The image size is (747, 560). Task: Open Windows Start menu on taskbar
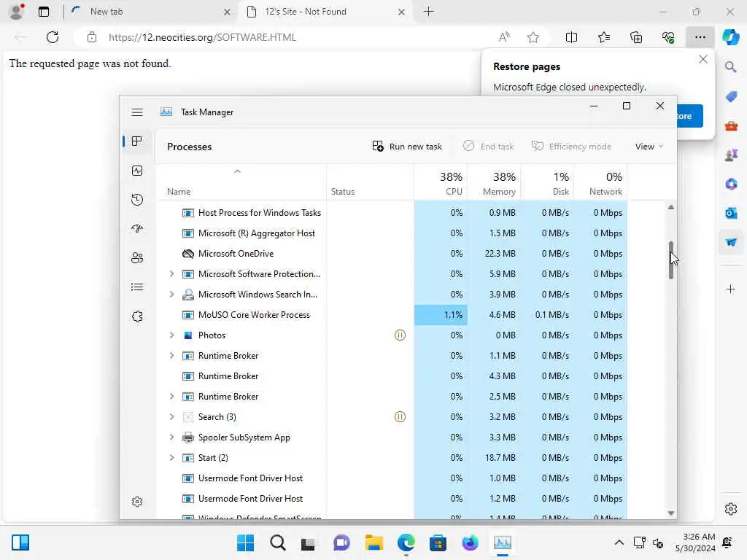245,542
